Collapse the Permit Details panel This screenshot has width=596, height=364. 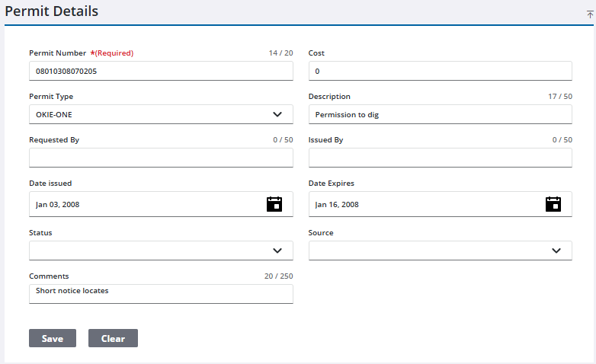[x=589, y=14]
